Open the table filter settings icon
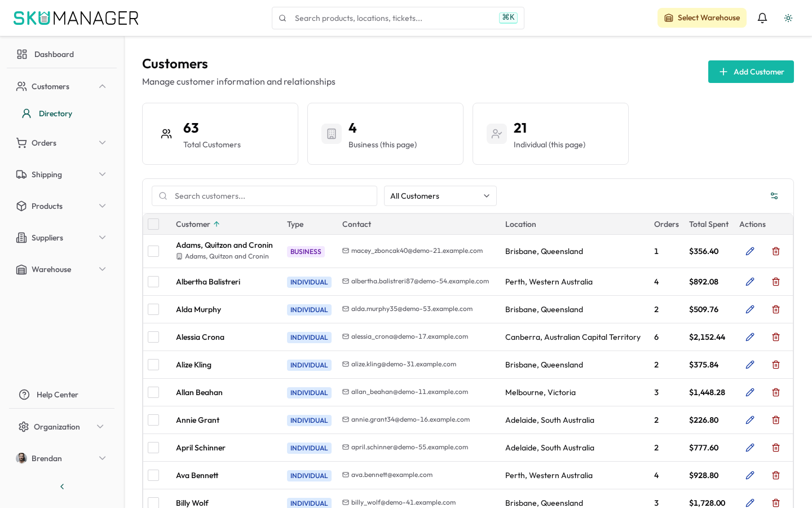This screenshot has height=508, width=812. coord(774,196)
